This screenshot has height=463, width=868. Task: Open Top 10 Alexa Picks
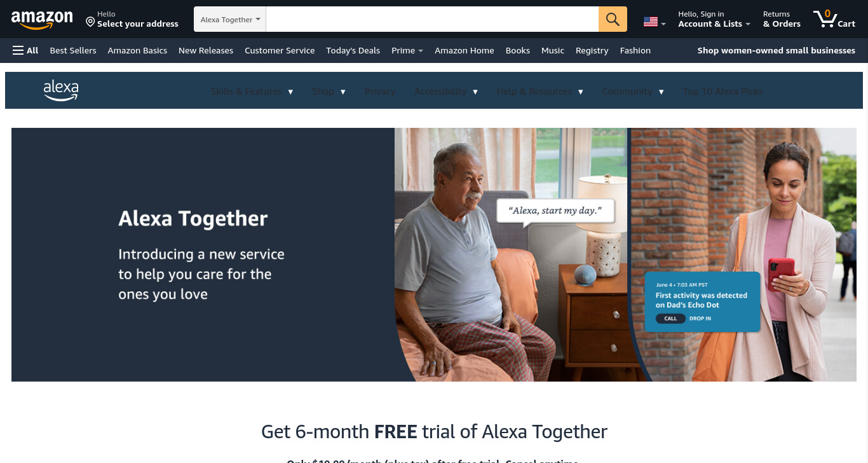coord(722,92)
